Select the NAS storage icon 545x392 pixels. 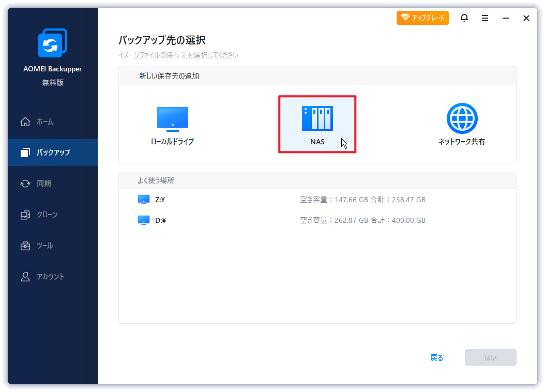coord(317,118)
